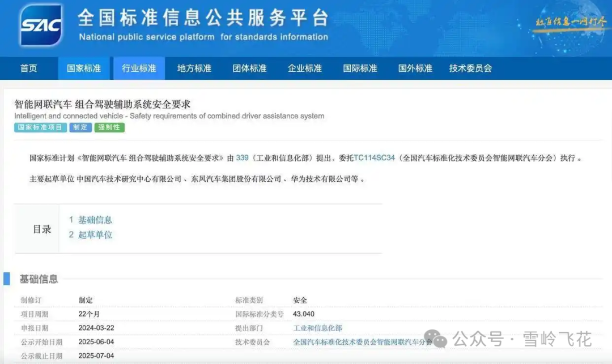Click the 工业和信息化部 link
The image size is (612, 364).
[x=318, y=328]
